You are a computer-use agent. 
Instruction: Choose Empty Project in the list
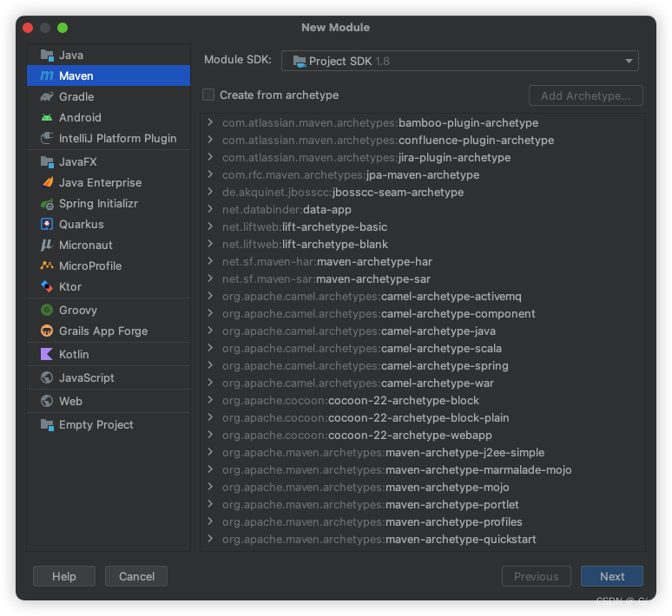(109, 424)
